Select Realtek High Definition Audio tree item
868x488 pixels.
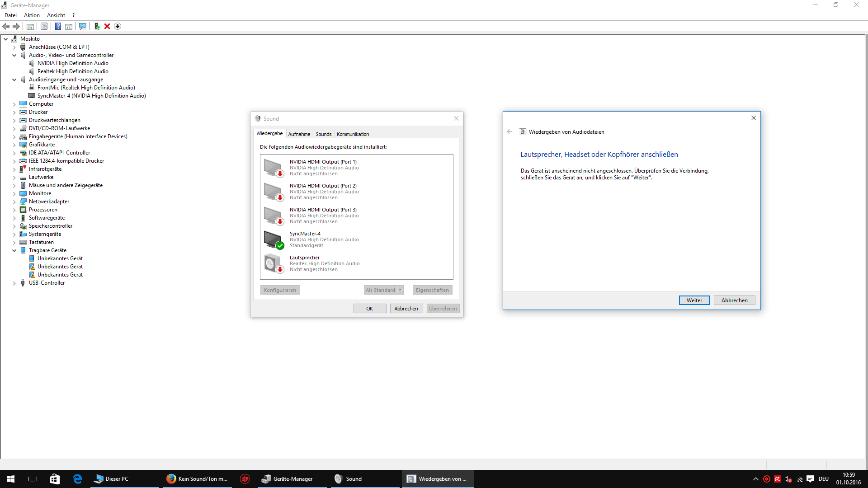(x=73, y=71)
